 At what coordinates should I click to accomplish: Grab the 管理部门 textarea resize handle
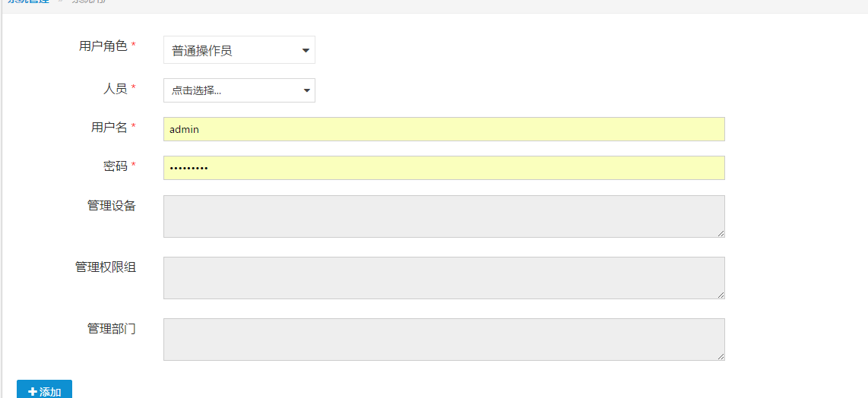721,356
